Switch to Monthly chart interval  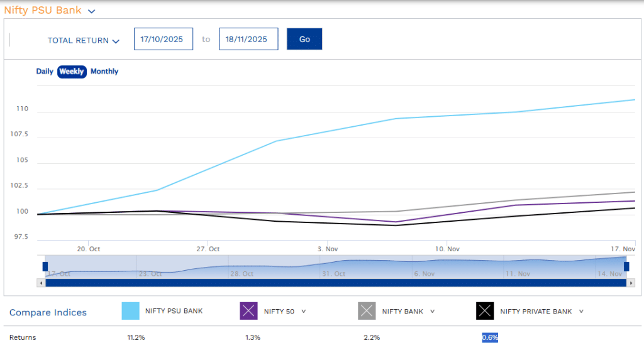tap(104, 72)
